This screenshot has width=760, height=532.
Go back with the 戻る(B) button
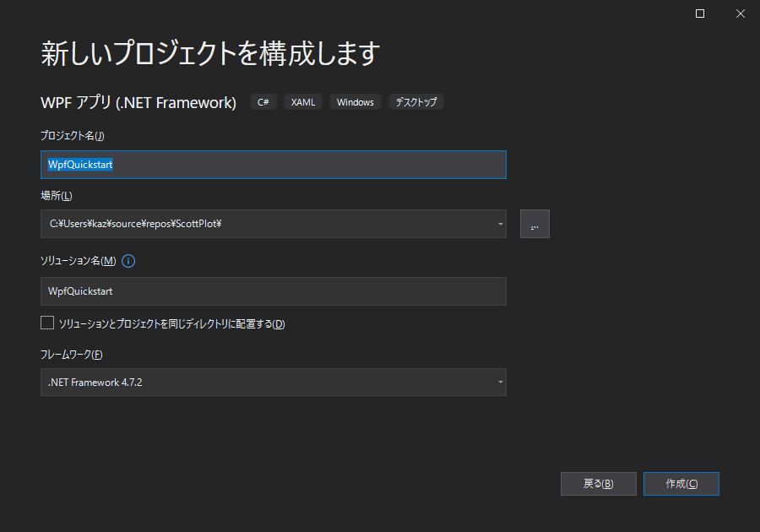pyautogui.click(x=598, y=484)
